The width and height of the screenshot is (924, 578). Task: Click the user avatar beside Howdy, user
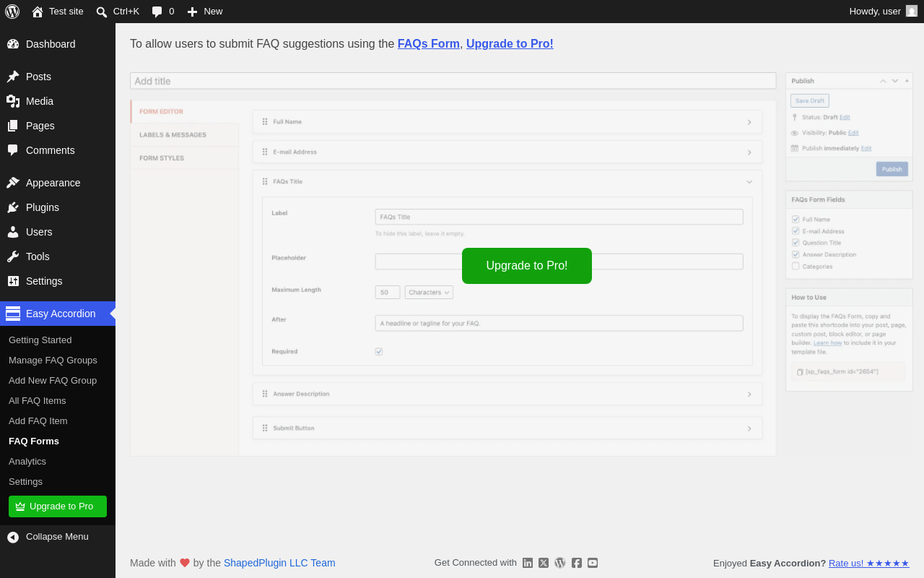[912, 11]
